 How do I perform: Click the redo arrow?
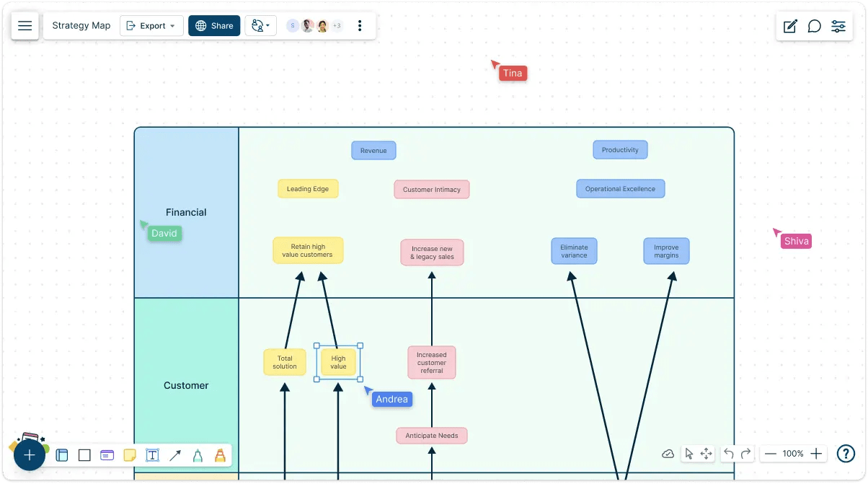pyautogui.click(x=746, y=454)
